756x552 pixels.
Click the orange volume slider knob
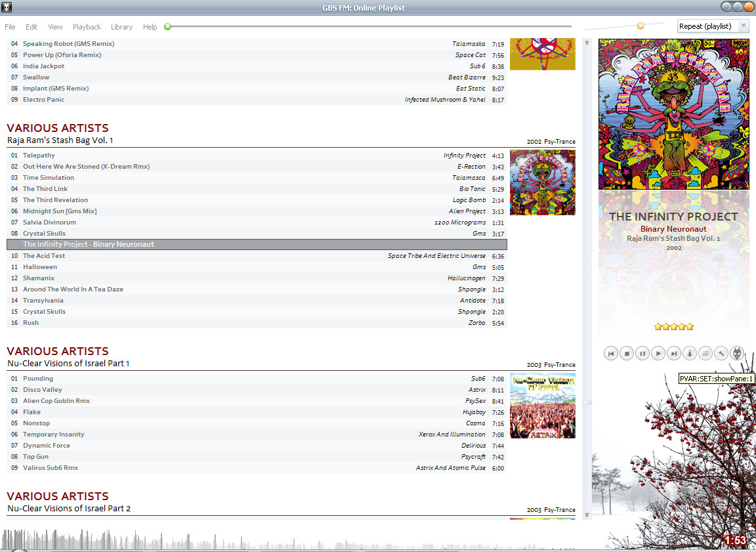(640, 26)
